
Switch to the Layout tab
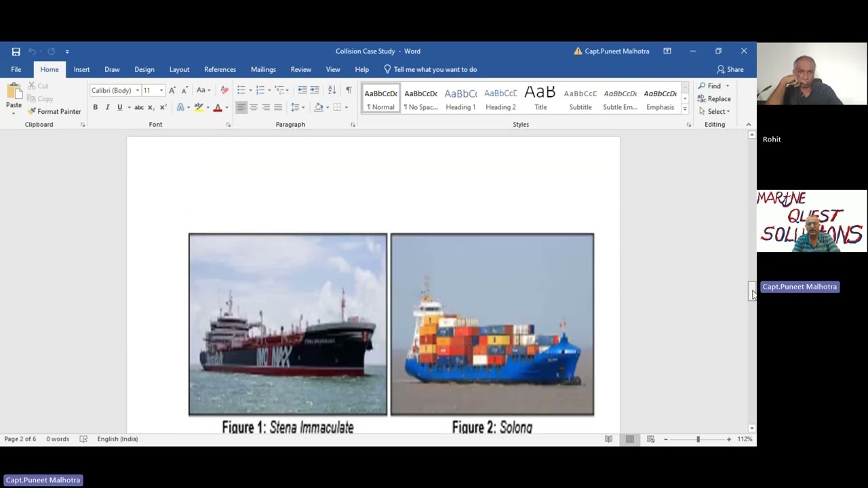coord(179,69)
